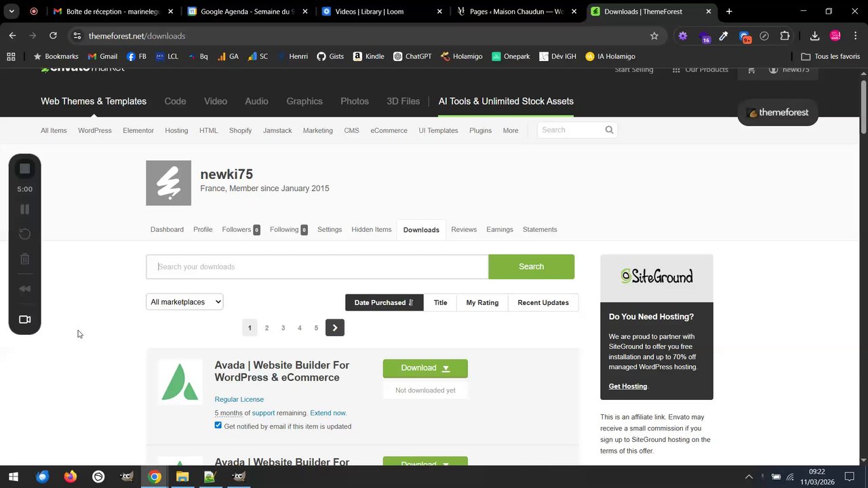This screenshot has height=488, width=868.
Task: Open the Earnings tab
Action: [500, 230]
